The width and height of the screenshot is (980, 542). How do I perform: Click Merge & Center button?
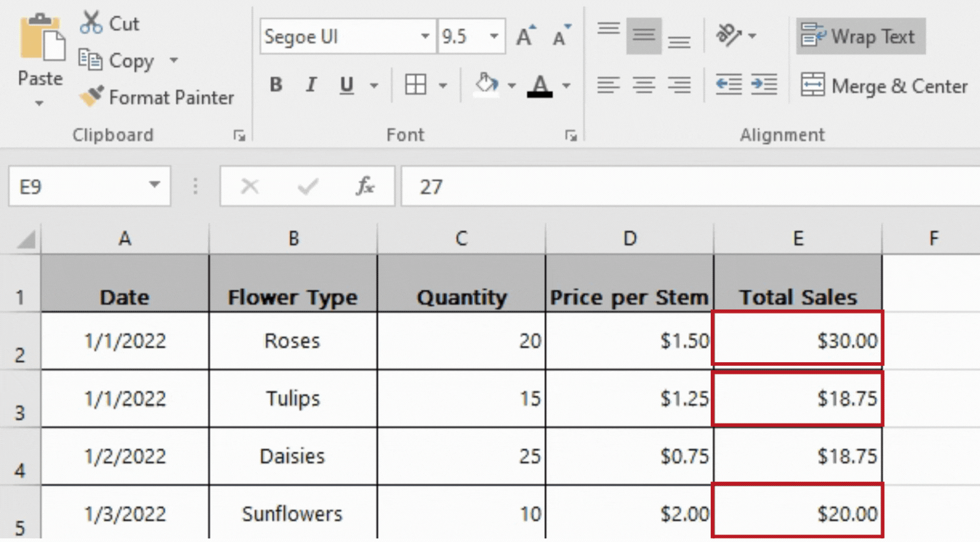(x=884, y=85)
